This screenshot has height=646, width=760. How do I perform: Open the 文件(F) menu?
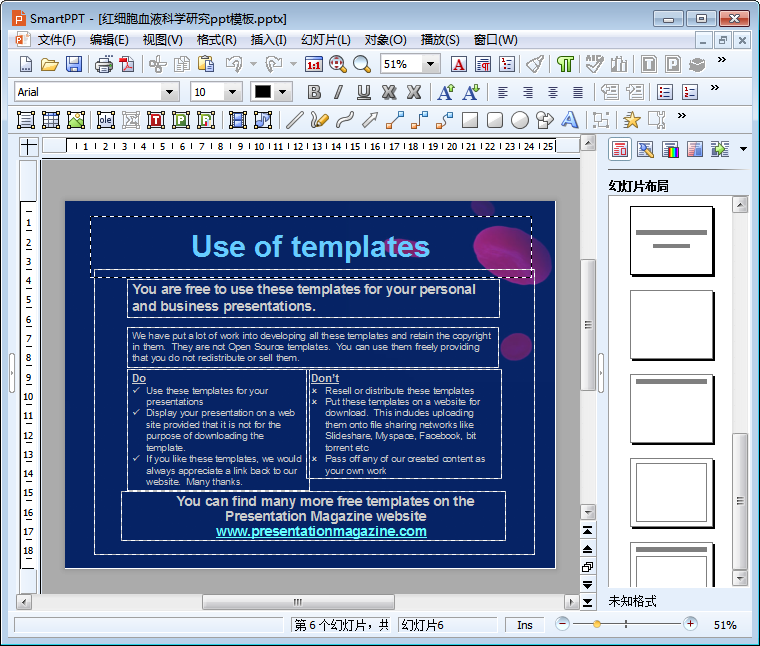click(x=56, y=40)
